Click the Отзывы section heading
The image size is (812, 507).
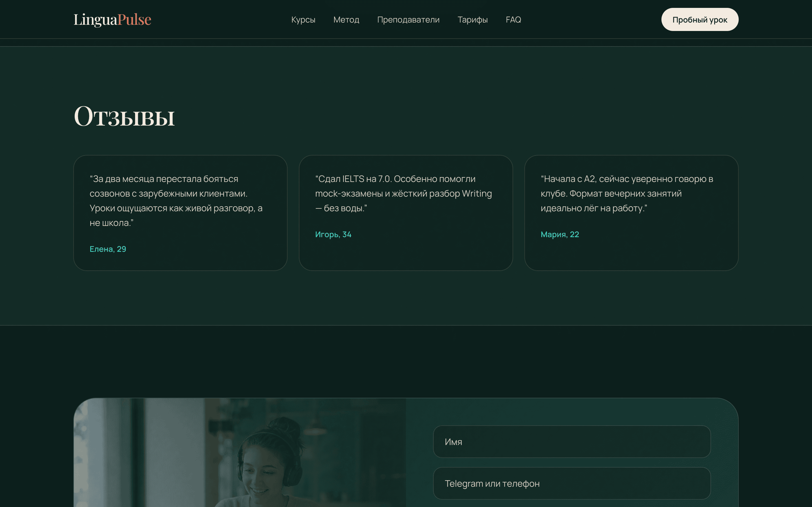124,116
